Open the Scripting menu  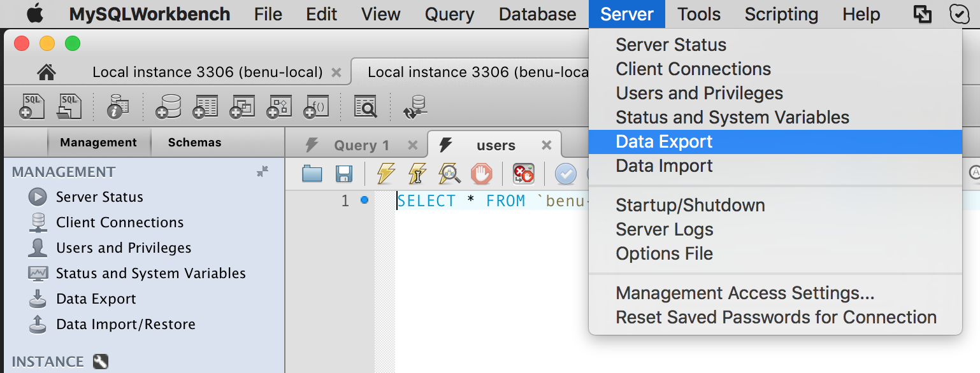[781, 14]
